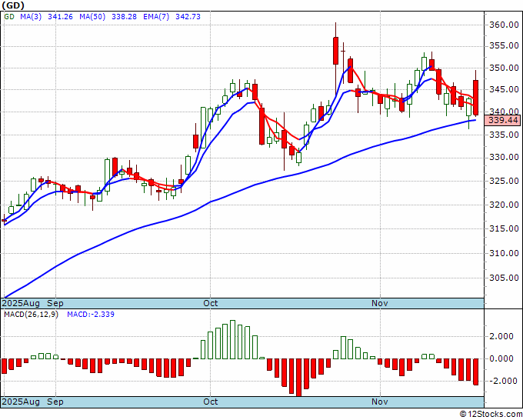This screenshot has height=420, width=523.
Task: Click Sep on the price chart date axis
Action: click(55, 303)
